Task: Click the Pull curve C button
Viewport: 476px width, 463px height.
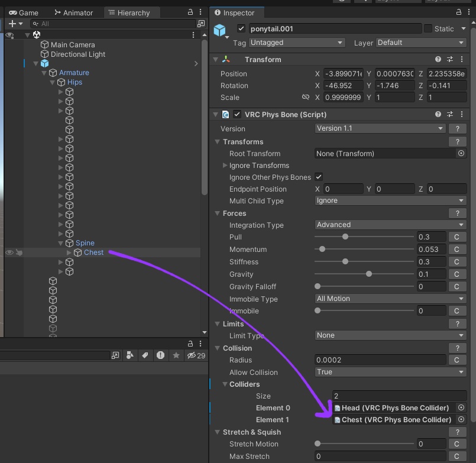Action: tap(457, 237)
